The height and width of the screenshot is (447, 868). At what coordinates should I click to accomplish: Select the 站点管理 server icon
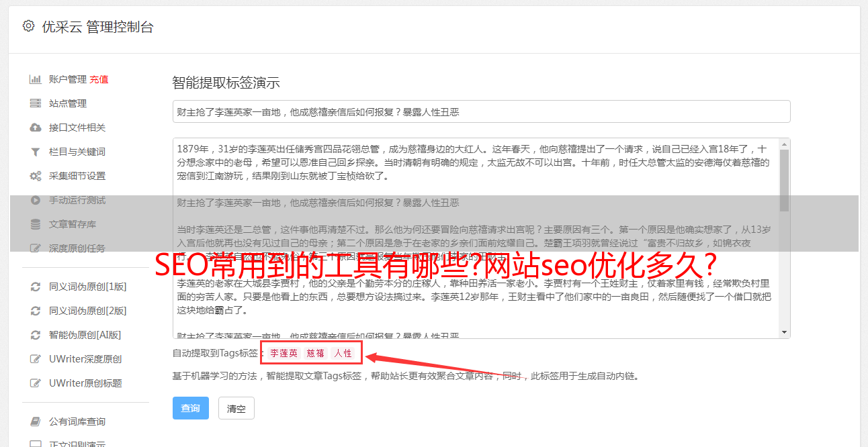[x=36, y=103]
